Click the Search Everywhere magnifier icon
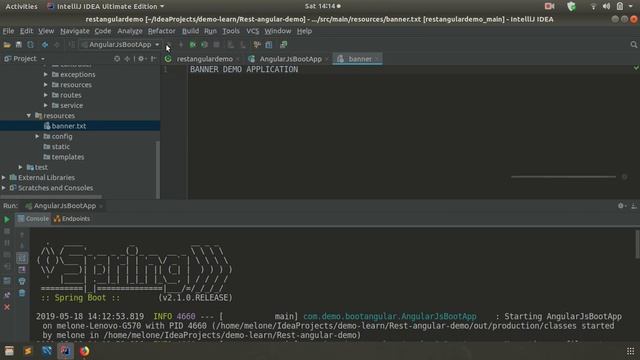640x360 pixels. coord(633,45)
